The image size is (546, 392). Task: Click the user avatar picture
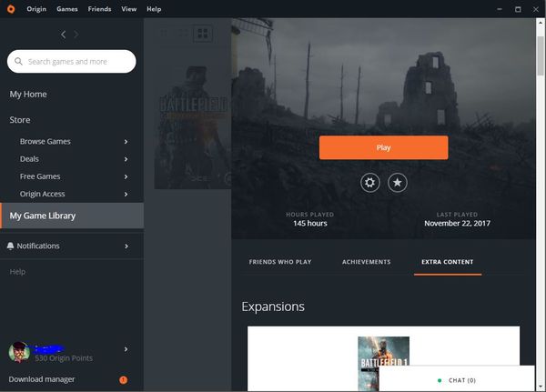pyautogui.click(x=19, y=352)
